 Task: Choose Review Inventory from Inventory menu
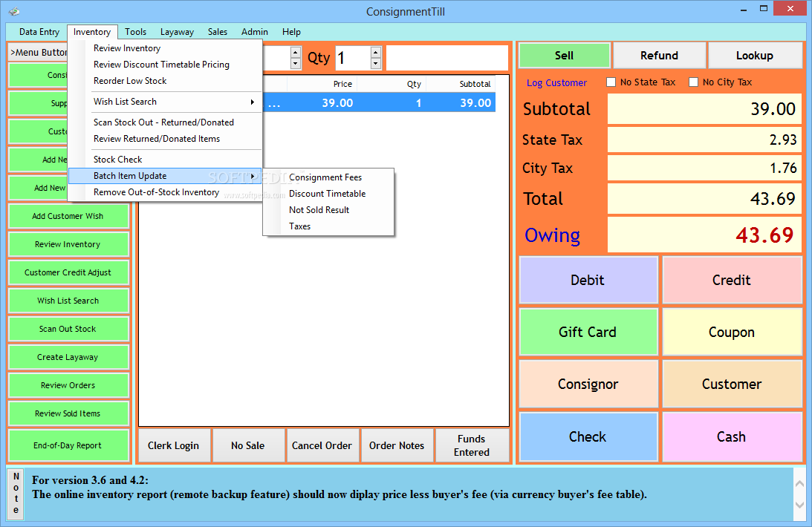(165, 48)
